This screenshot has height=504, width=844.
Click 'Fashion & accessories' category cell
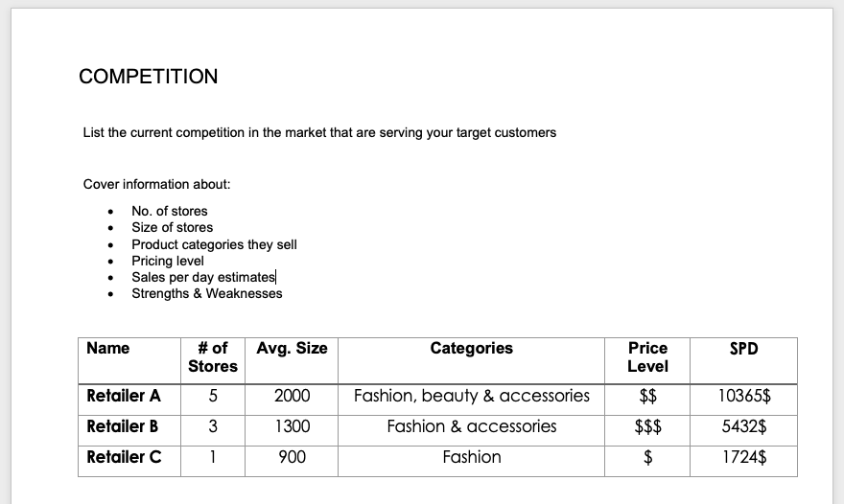[472, 430]
